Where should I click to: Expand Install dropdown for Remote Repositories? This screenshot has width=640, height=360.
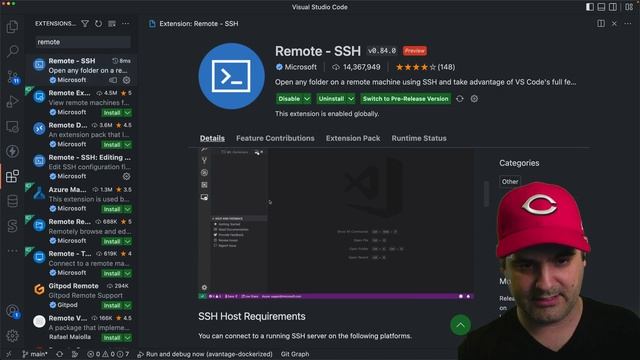click(128, 242)
